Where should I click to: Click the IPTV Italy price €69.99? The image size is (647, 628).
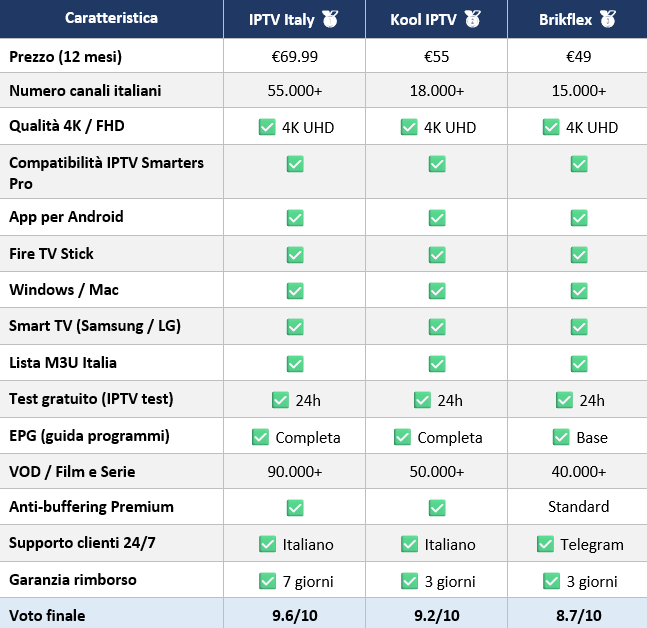(x=295, y=57)
